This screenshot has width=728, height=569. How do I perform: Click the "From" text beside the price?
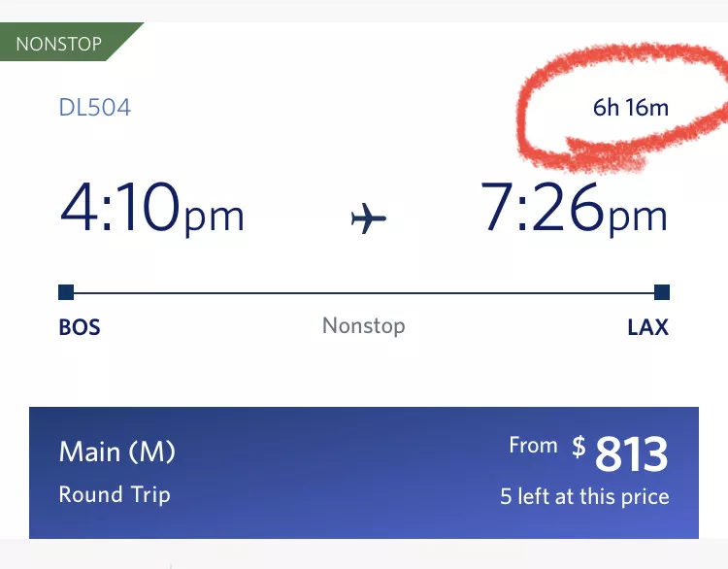[x=533, y=446]
